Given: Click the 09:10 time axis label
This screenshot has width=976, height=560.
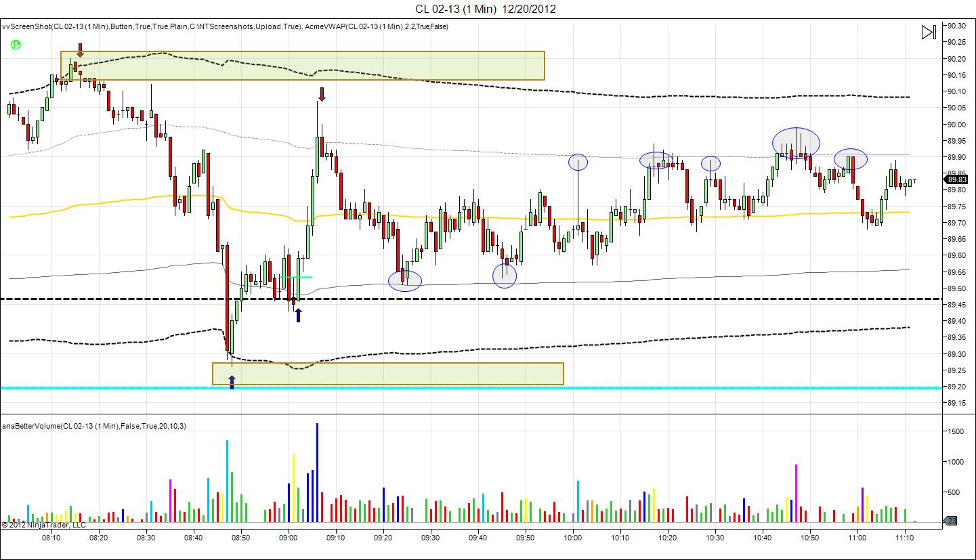Looking at the screenshot, I should pos(336,538).
